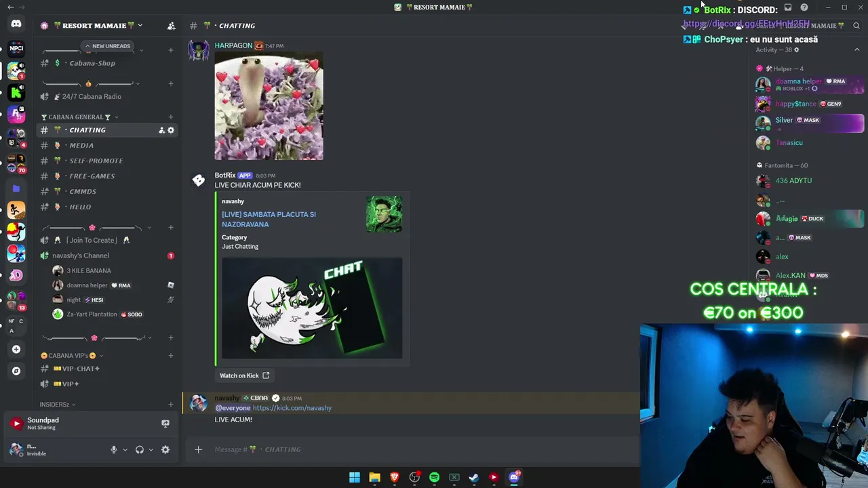Open Discover servers compass icon
The width and height of the screenshot is (868, 488).
(x=16, y=371)
